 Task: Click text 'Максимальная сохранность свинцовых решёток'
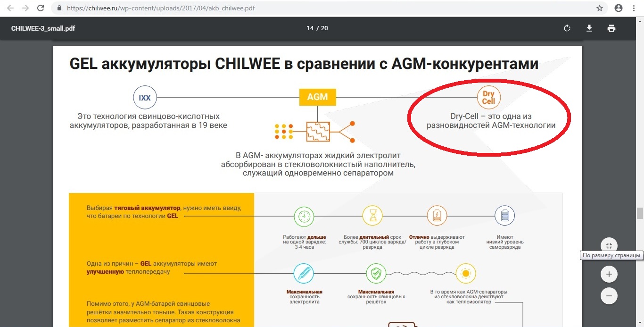coord(376,297)
